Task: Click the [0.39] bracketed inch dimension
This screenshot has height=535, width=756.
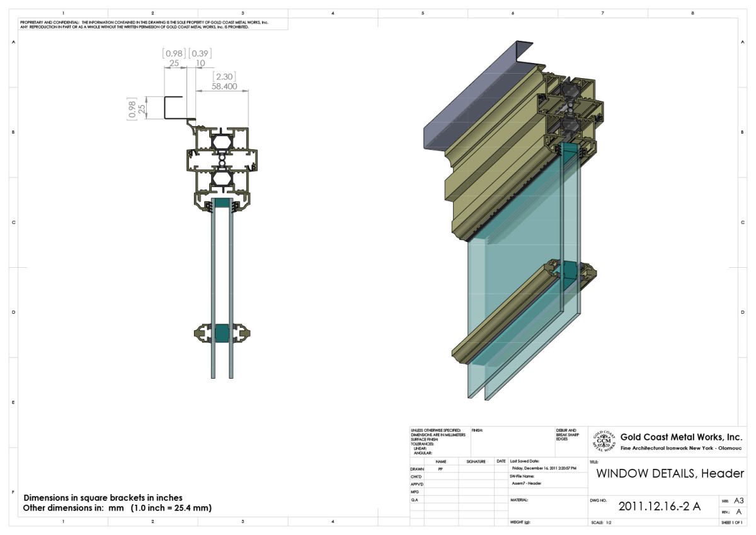Action: [x=200, y=54]
